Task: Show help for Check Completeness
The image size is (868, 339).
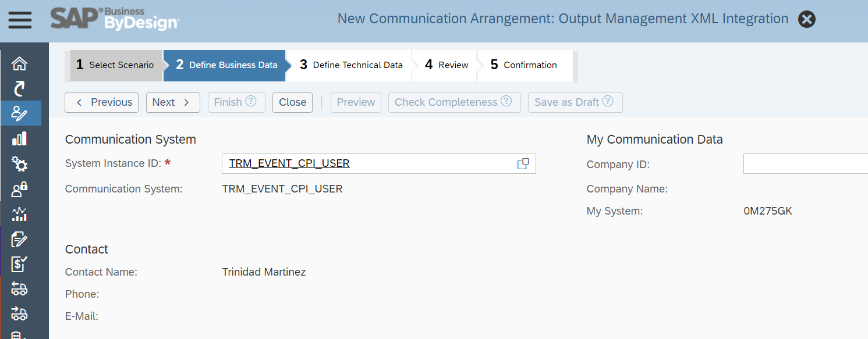Action: point(506,101)
